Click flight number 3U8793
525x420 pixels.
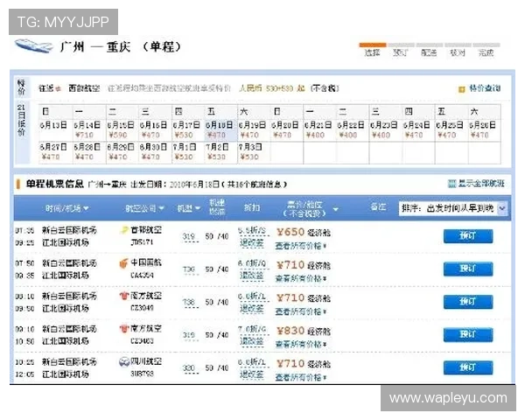pyautogui.click(x=142, y=374)
